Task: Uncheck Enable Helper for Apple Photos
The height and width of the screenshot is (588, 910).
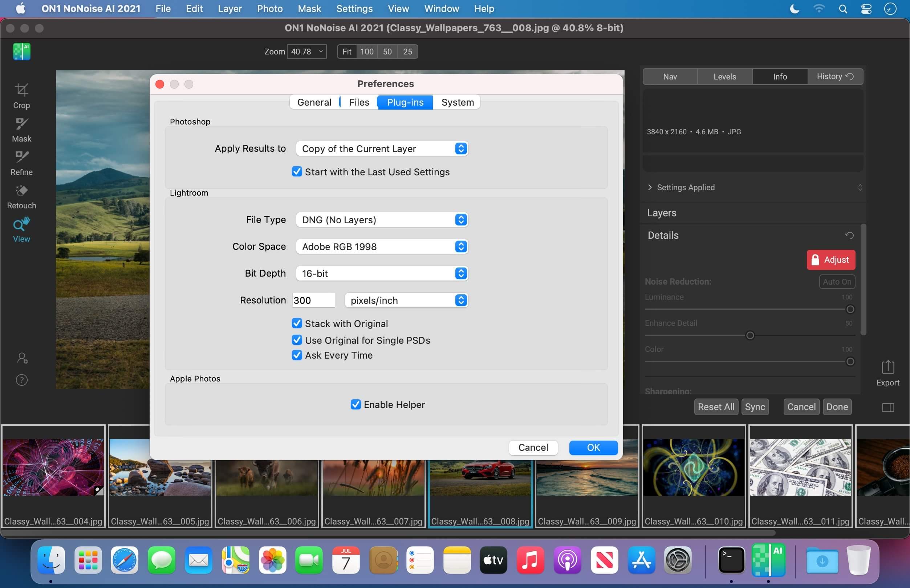Action: 356,404
